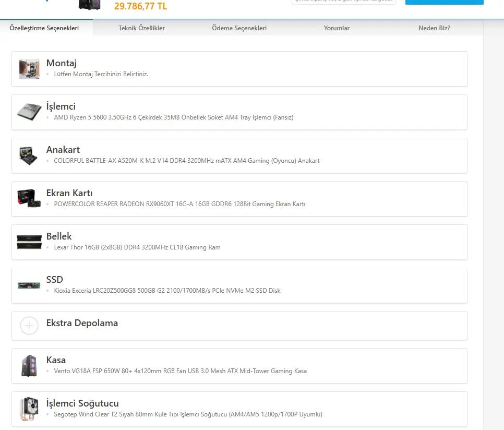Image resolution: width=504 pixels, height=430 pixels.
Task: Switch to the Teknik Özellikler tab
Action: [x=141, y=28]
